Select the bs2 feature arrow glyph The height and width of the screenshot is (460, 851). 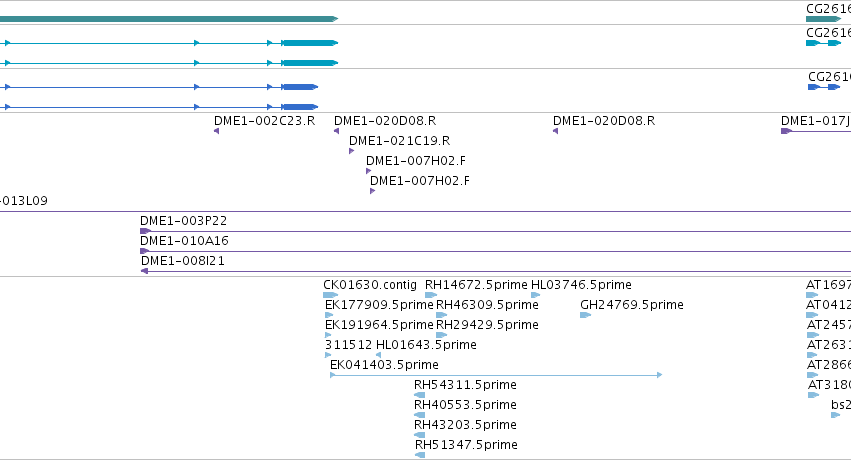click(x=835, y=415)
